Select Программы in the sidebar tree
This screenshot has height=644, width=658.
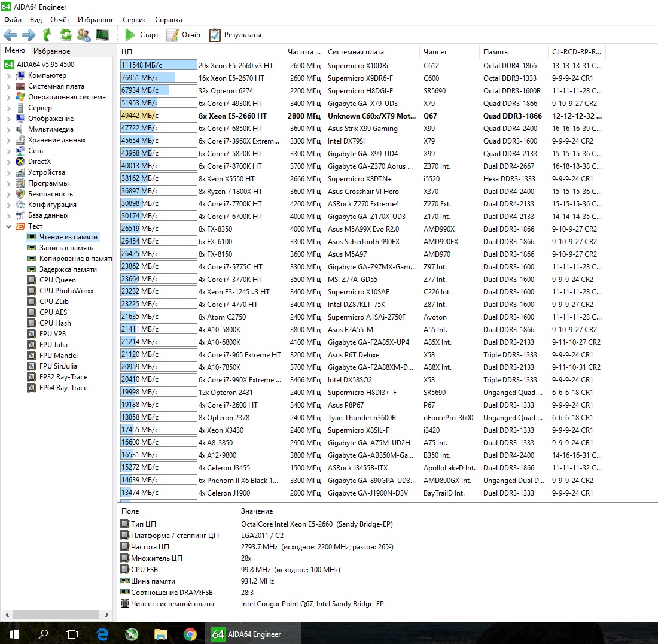click(48, 183)
